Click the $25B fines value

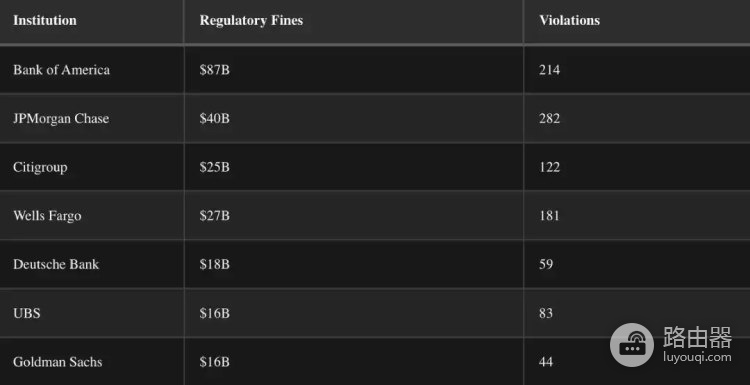[x=214, y=167]
